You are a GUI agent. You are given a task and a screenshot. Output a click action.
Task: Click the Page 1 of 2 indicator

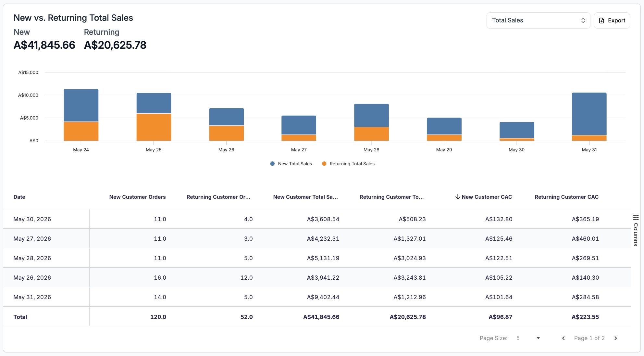point(589,338)
